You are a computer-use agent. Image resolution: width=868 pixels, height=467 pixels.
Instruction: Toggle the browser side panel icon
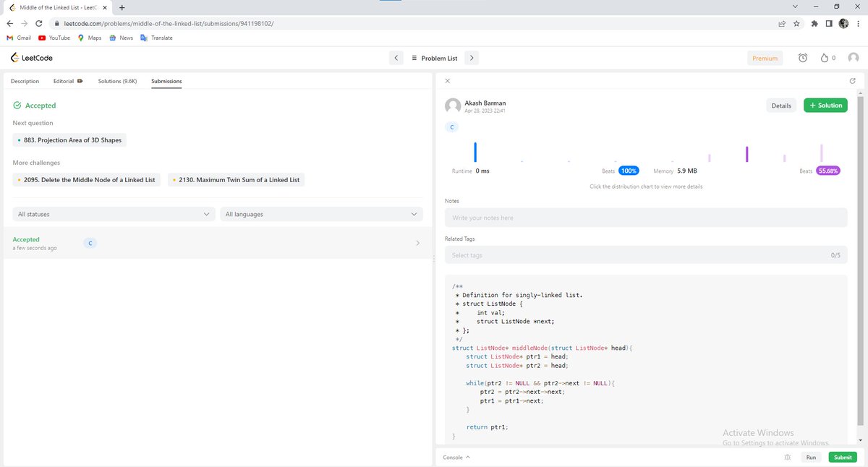point(829,23)
